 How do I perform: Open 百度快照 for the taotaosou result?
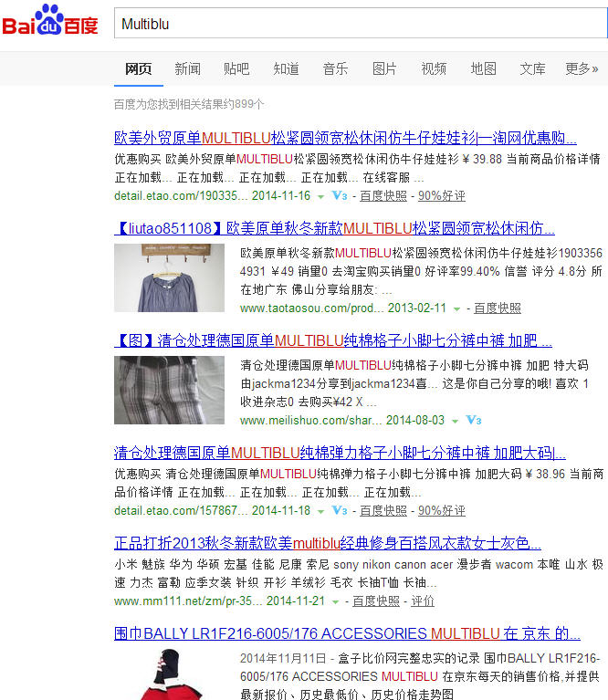(498, 308)
